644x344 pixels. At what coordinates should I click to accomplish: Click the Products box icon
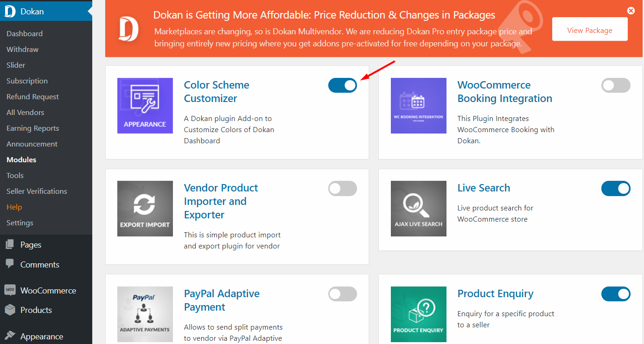(10, 310)
